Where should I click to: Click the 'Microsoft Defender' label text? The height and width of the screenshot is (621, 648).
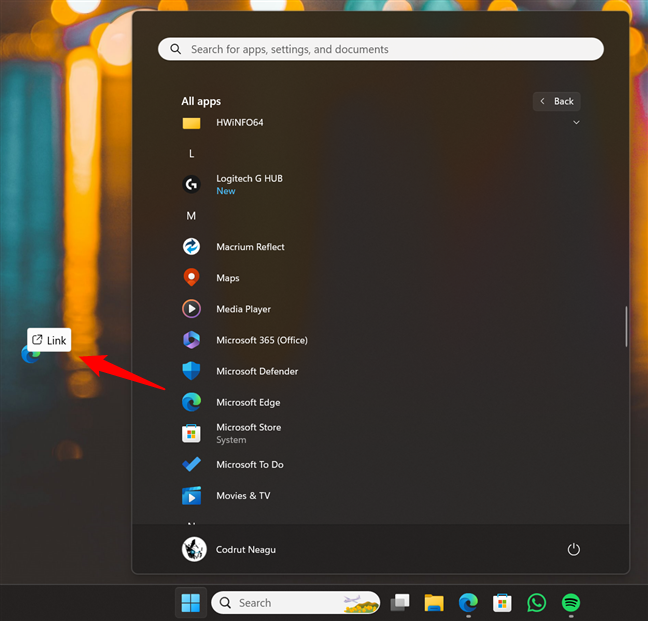coord(257,371)
